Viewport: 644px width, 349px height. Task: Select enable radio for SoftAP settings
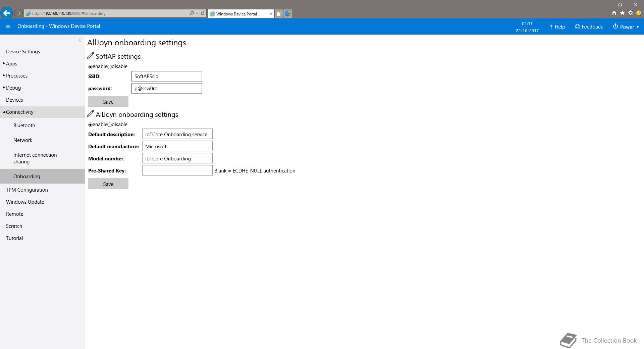point(90,67)
